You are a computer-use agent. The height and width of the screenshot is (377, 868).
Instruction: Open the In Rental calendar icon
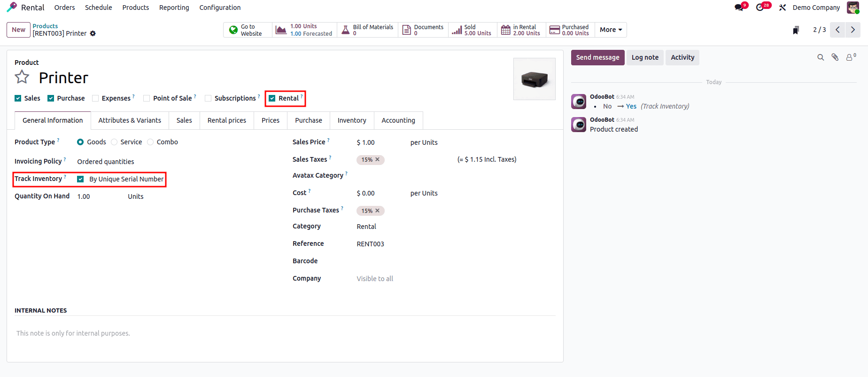pos(506,30)
